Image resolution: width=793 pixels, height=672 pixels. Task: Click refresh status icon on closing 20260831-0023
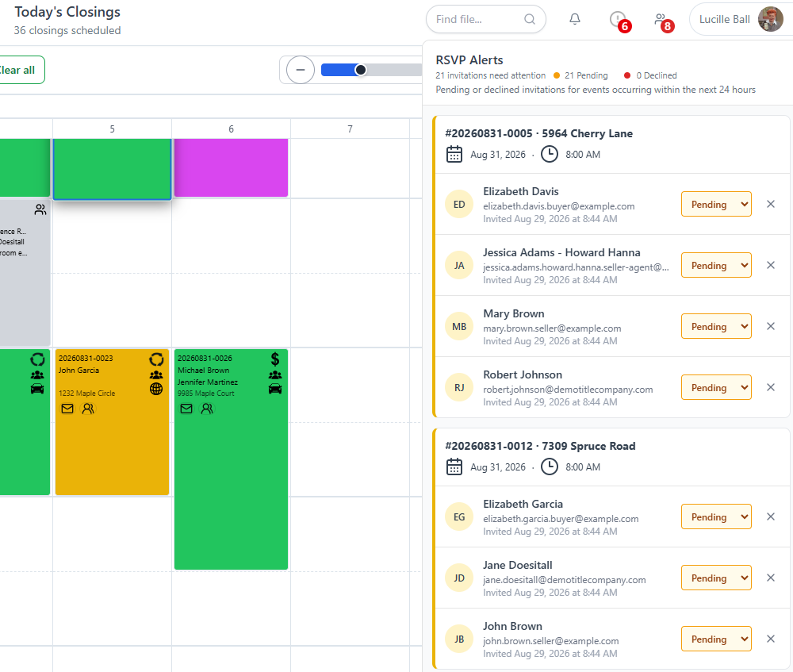[x=156, y=359]
